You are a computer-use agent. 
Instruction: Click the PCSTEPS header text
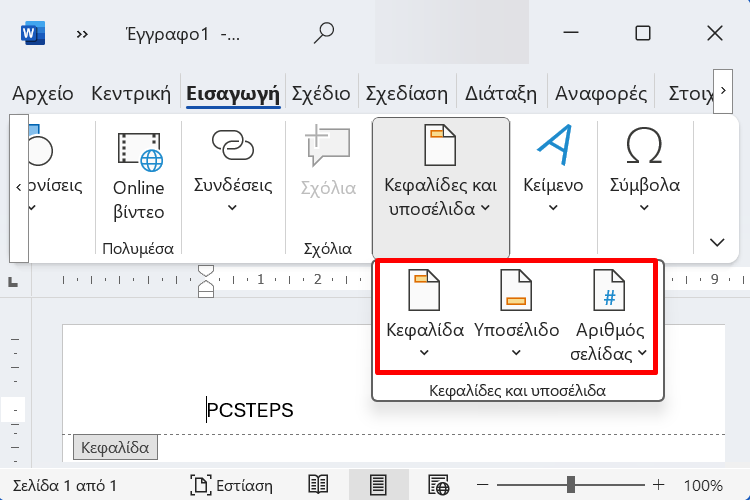click(250, 410)
